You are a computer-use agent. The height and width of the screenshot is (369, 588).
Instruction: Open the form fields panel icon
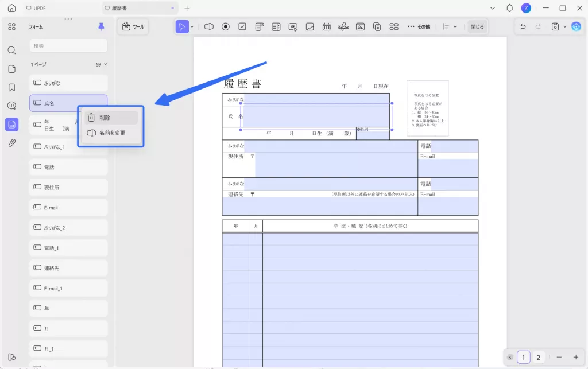11,125
